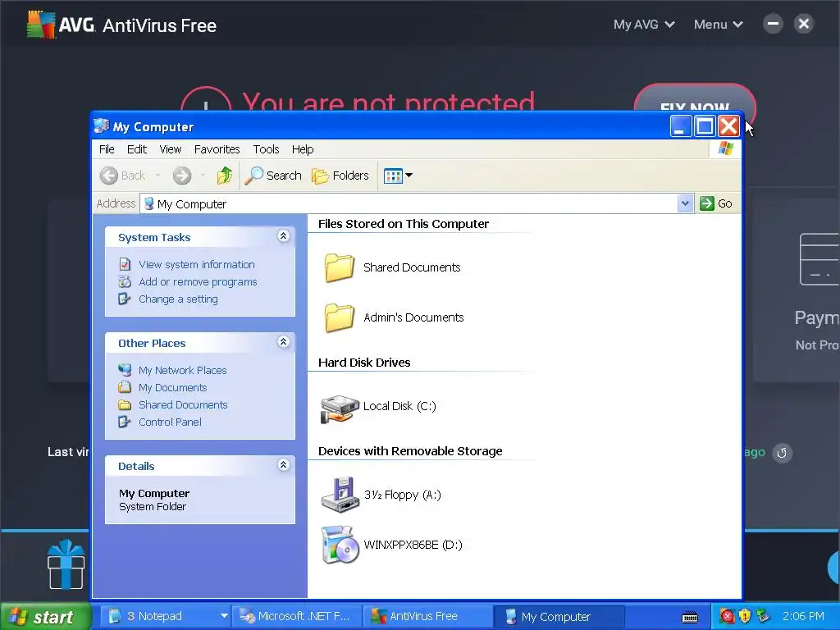Click the My Network Places icon

coord(125,370)
